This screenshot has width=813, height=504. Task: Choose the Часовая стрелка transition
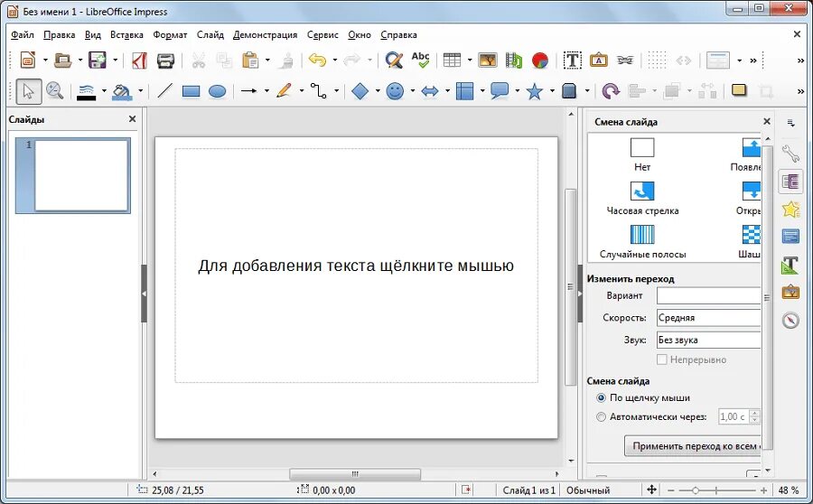[x=642, y=198]
